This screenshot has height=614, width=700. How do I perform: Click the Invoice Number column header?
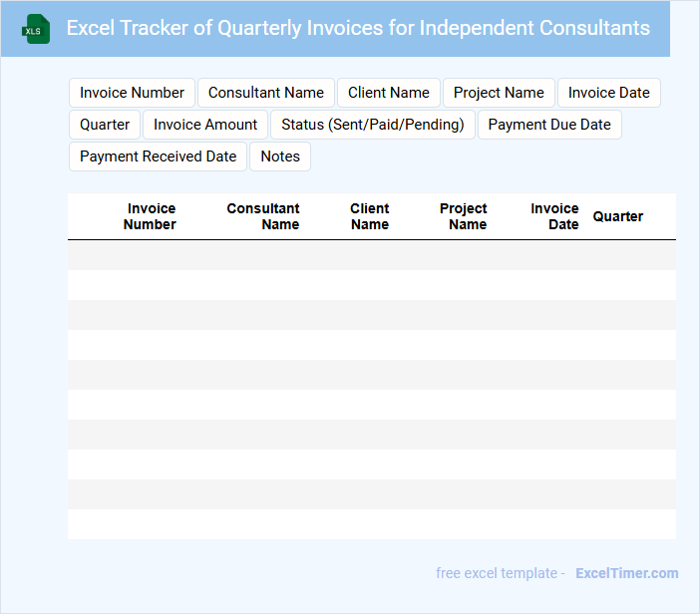click(x=150, y=216)
